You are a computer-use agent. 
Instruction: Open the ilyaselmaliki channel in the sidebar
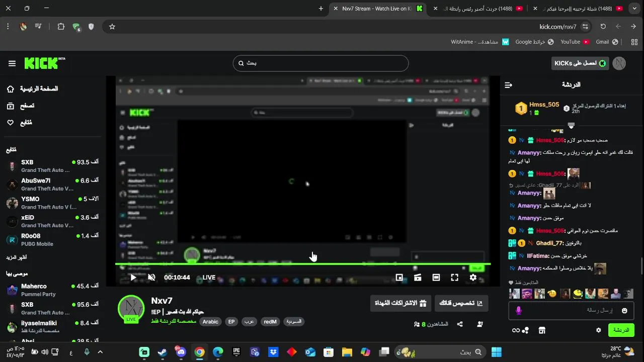[x=53, y=327]
